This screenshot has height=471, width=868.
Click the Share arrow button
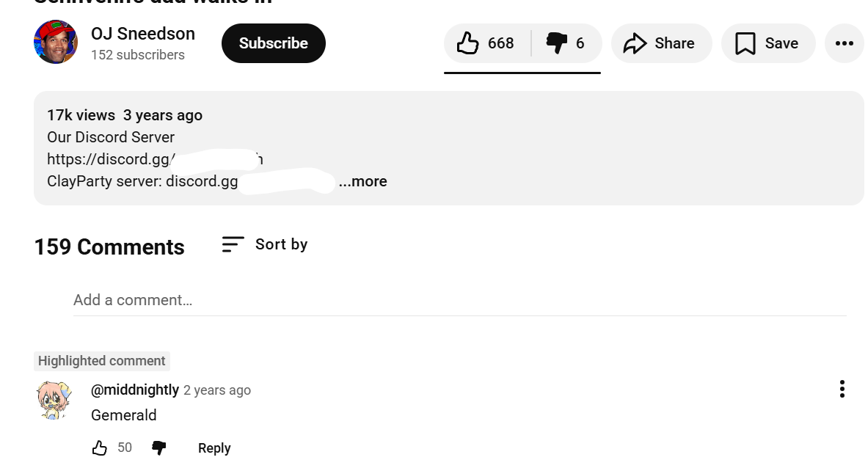pyautogui.click(x=660, y=43)
